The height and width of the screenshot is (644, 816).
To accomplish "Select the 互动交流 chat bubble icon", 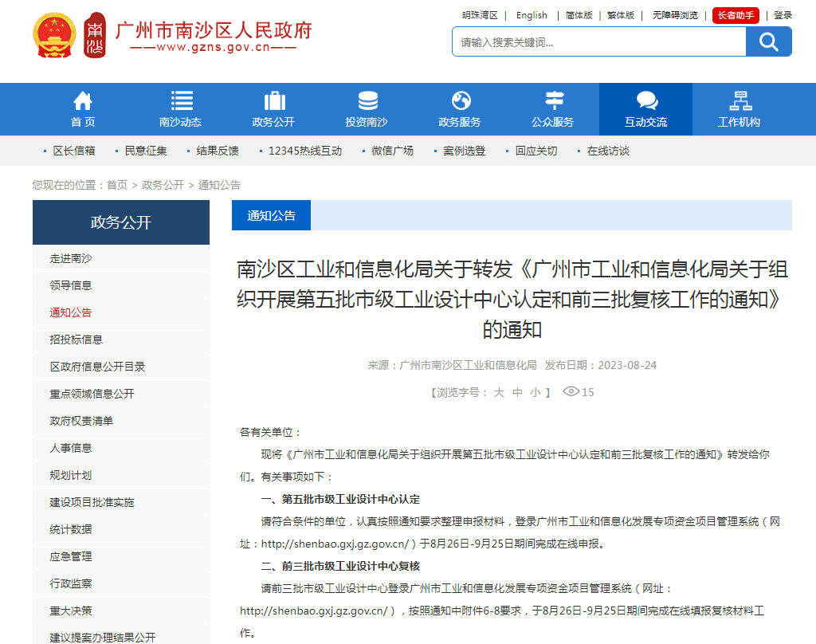I will click(646, 101).
